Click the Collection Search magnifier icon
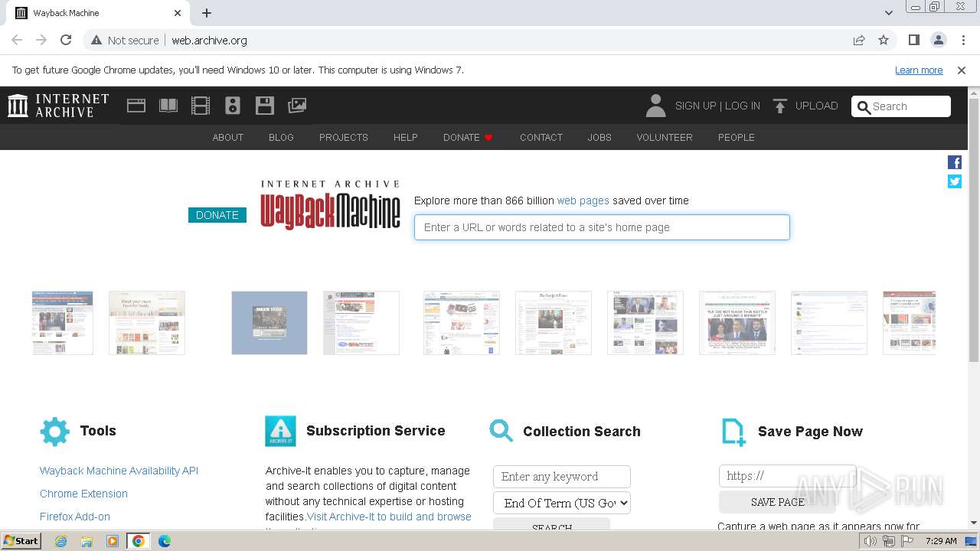Image resolution: width=980 pixels, height=551 pixels. 501,431
